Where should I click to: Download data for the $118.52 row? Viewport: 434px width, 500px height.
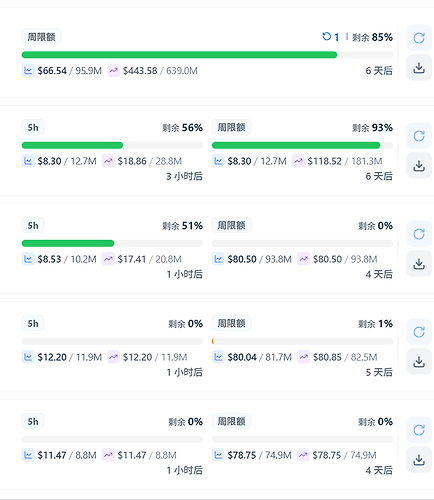[419, 166]
